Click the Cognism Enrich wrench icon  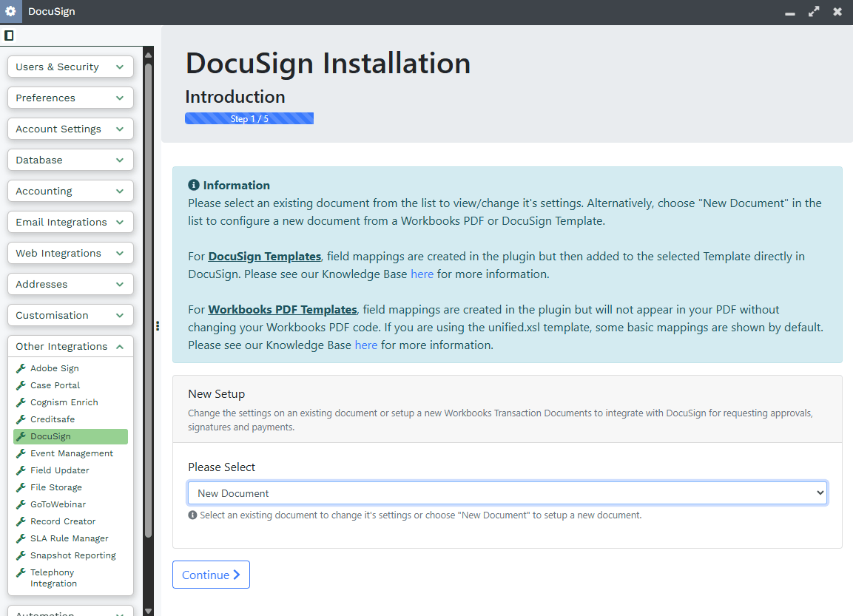pos(21,402)
